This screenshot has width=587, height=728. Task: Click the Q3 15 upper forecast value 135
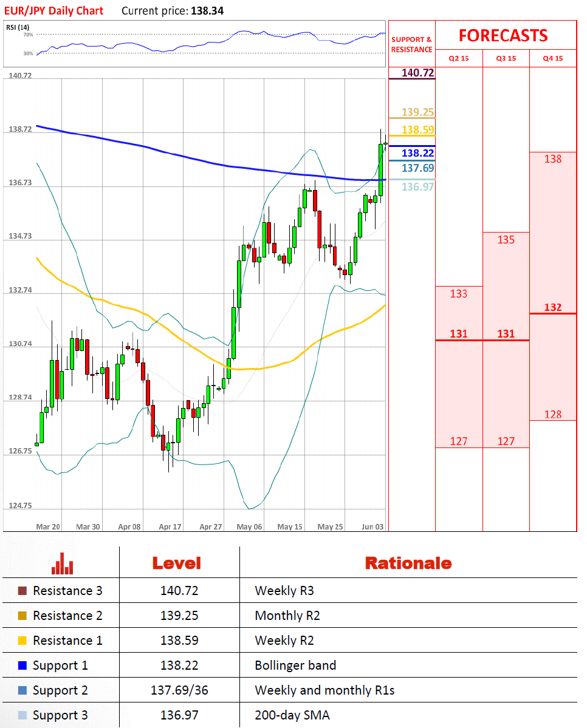point(506,240)
